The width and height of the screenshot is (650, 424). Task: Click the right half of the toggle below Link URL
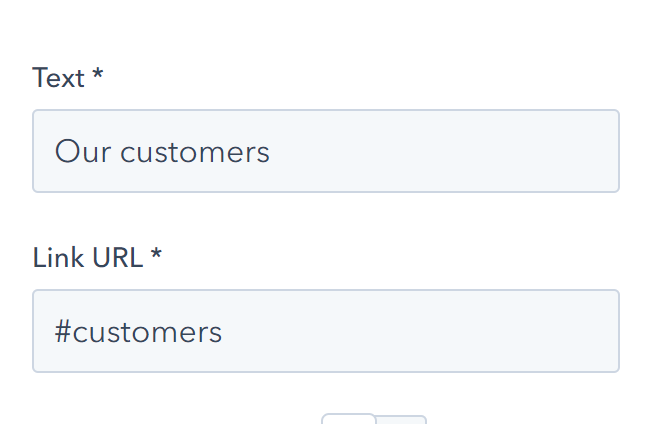click(x=402, y=419)
